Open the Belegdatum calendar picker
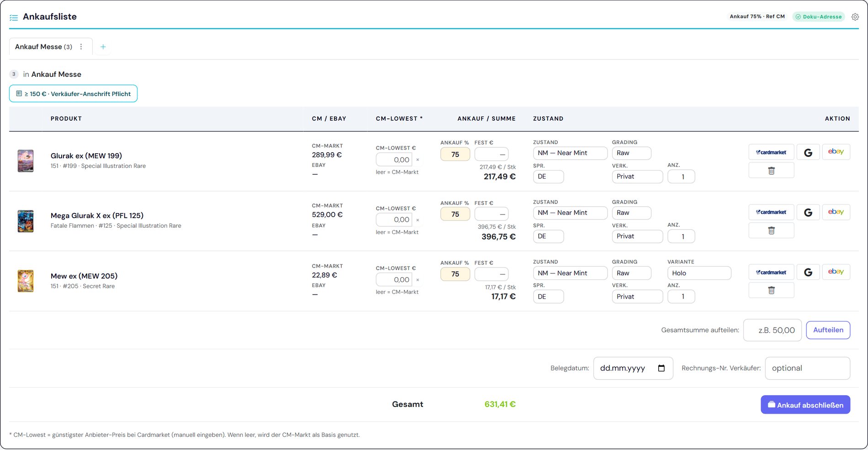Screen dimensions: 868x450 coord(661,368)
